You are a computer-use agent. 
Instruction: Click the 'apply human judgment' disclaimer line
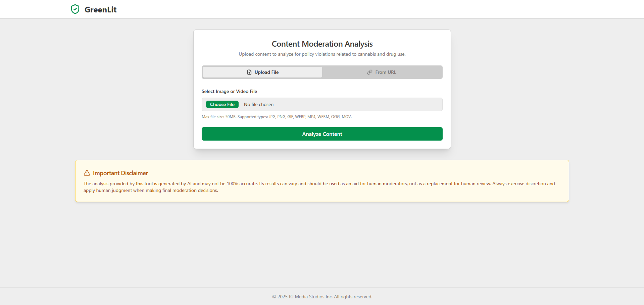150,190
